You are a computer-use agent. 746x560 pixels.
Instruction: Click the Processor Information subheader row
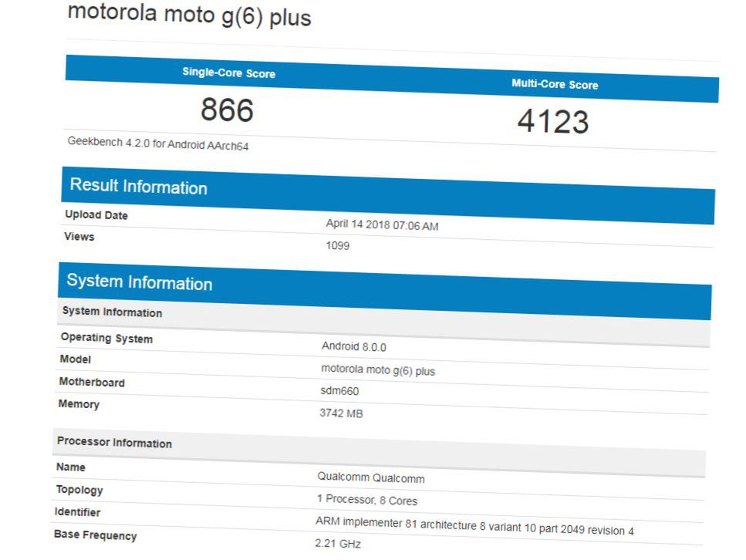[379, 452]
